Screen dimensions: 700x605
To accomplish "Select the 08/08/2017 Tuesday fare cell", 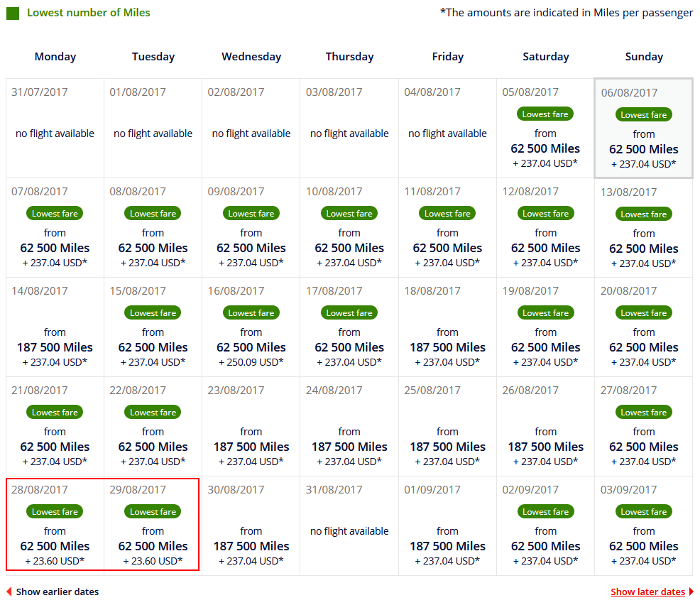I will click(x=153, y=228).
